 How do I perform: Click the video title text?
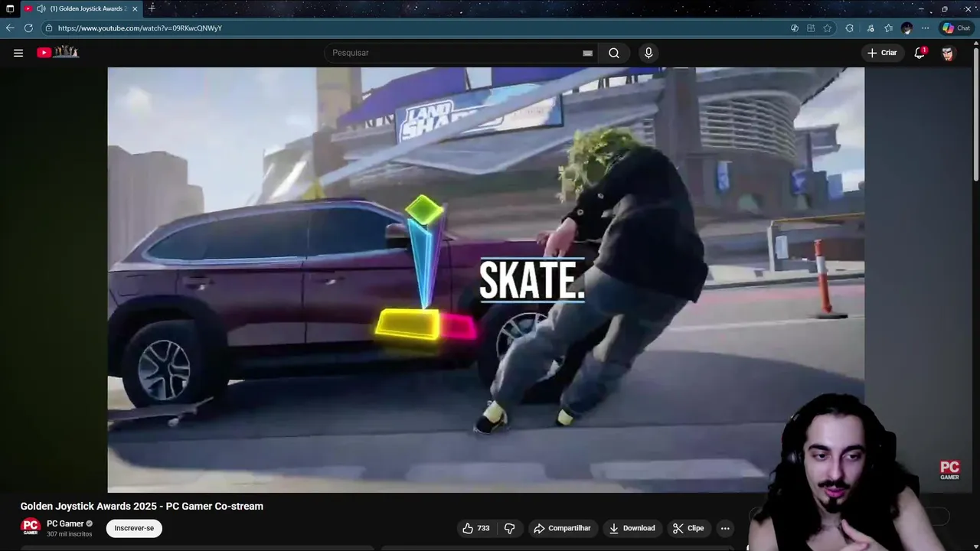(142, 506)
